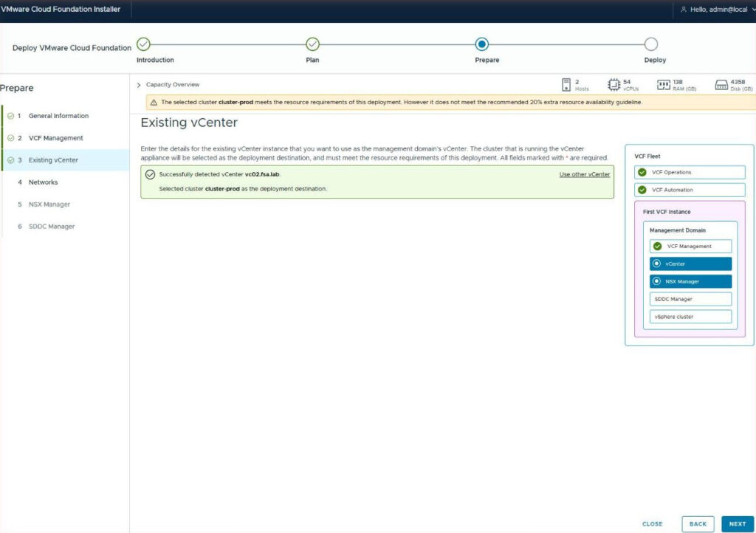Select the vSphere cluster box in diagram
Viewport: 756px width, 533px height.
[x=690, y=317]
